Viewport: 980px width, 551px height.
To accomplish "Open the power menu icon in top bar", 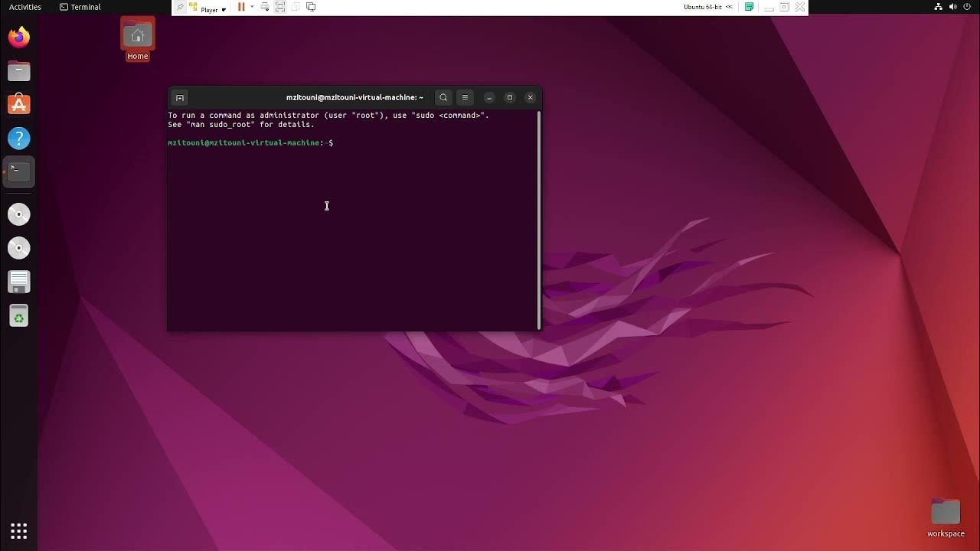I will [x=969, y=7].
